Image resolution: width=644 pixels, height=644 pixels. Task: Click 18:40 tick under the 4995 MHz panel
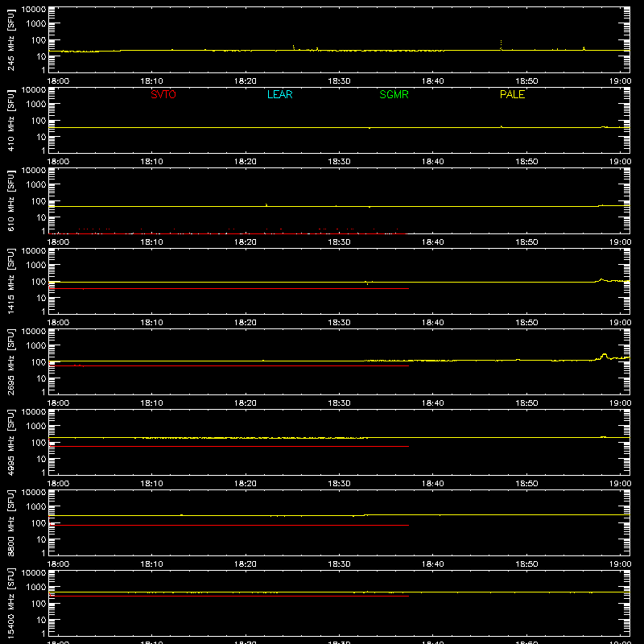click(433, 484)
